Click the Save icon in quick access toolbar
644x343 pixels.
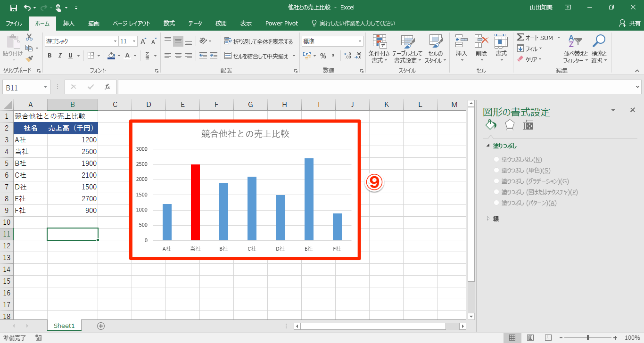(x=13, y=8)
